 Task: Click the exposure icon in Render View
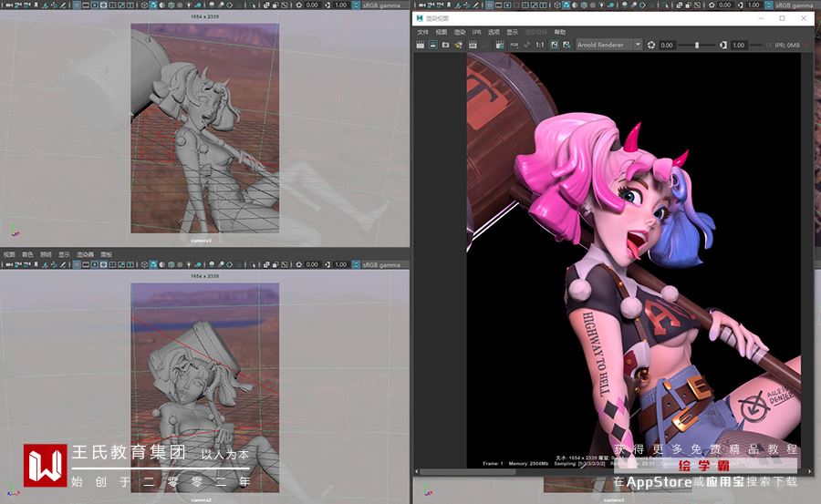[x=650, y=45]
